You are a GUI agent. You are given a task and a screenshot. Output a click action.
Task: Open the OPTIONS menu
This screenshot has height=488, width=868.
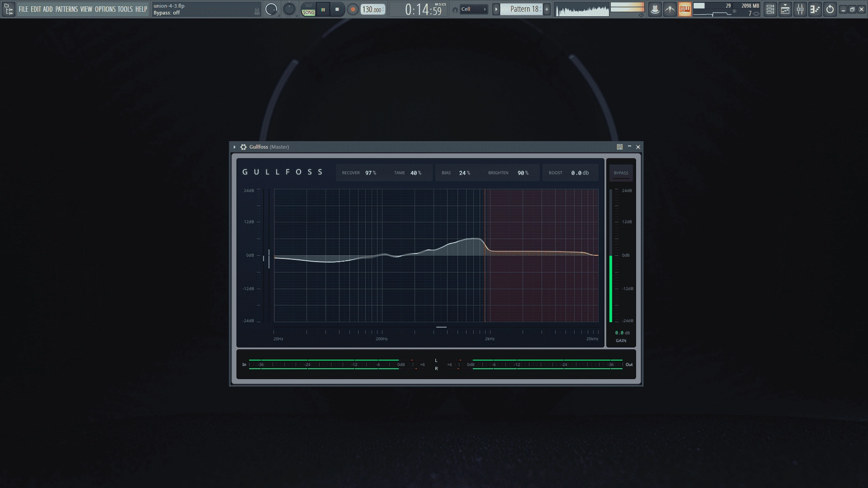click(105, 9)
